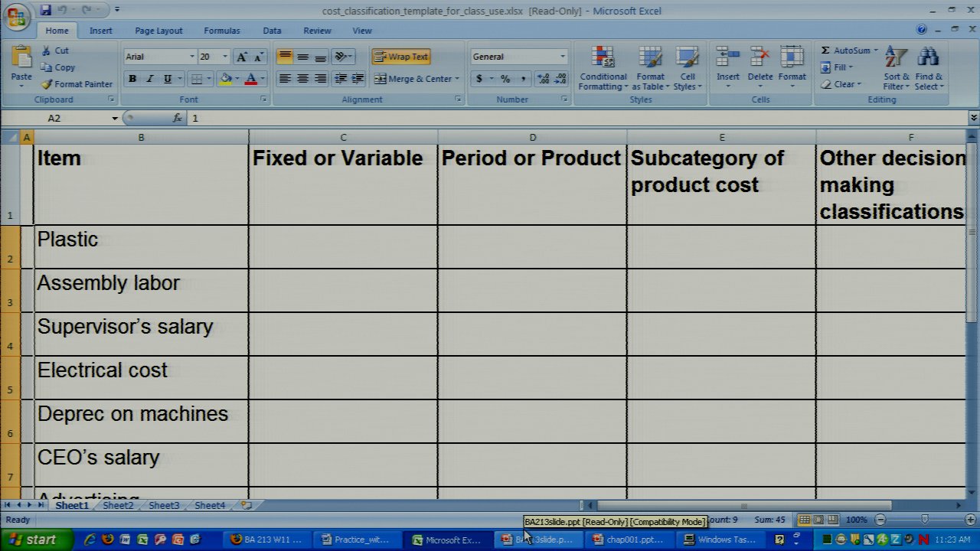Click the Save icon in quick access toolbar

point(45,10)
